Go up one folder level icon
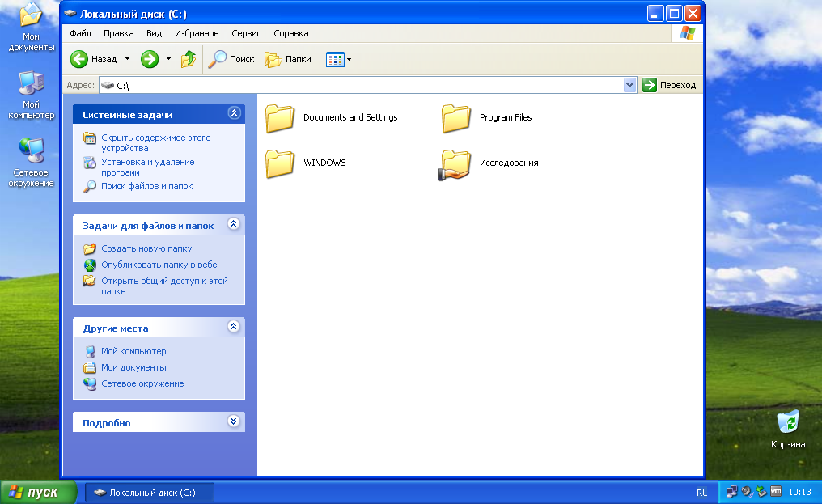 [189, 59]
